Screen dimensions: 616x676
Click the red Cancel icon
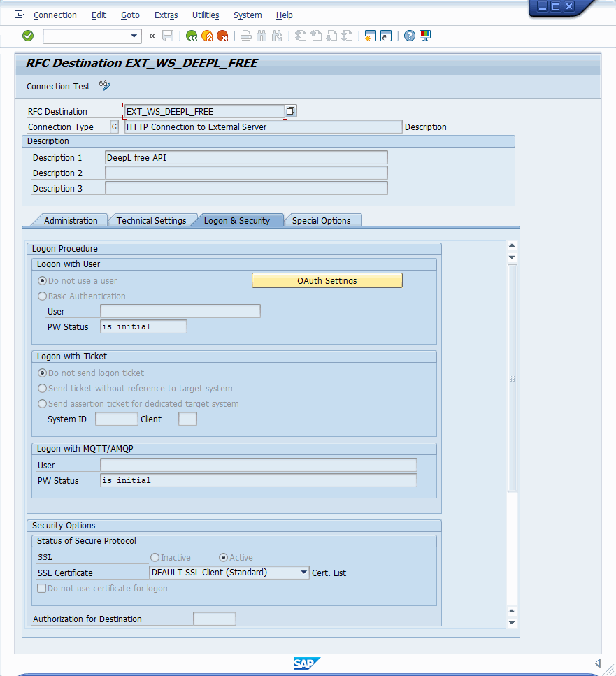click(x=222, y=36)
